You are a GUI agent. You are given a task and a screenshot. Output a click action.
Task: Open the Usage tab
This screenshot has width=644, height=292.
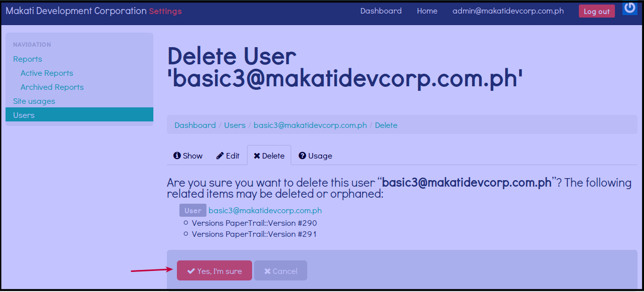tap(315, 156)
